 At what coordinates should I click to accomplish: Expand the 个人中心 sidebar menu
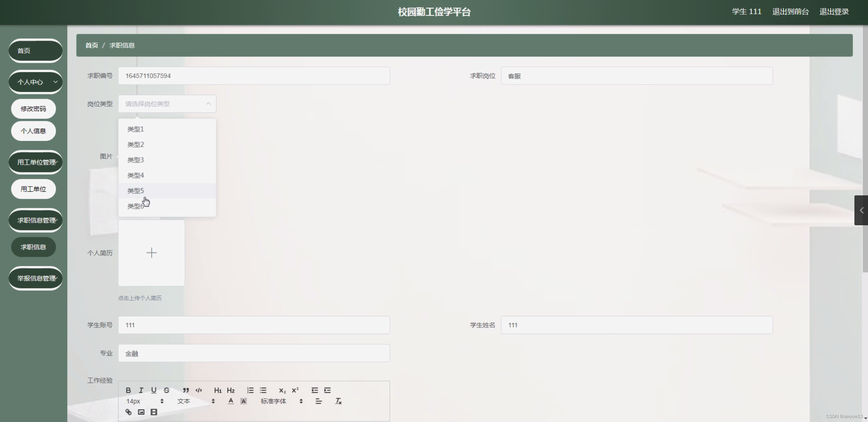pyautogui.click(x=35, y=82)
